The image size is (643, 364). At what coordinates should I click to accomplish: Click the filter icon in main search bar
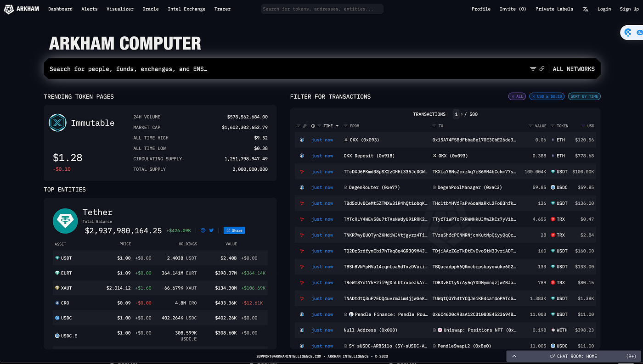[x=533, y=69]
